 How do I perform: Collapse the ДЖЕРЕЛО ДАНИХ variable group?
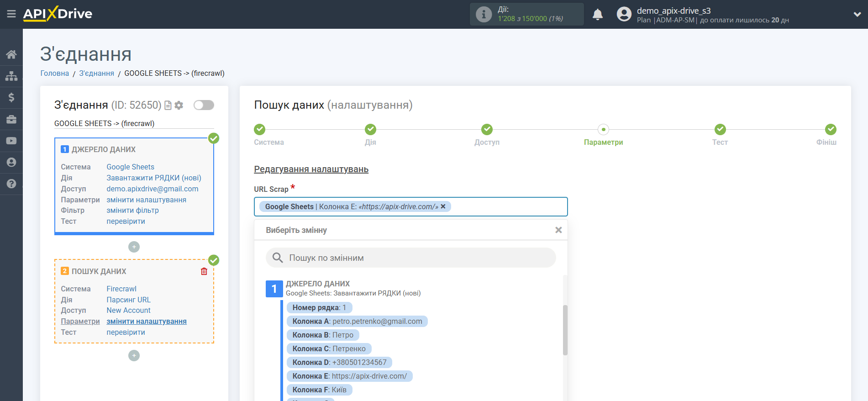click(x=274, y=289)
